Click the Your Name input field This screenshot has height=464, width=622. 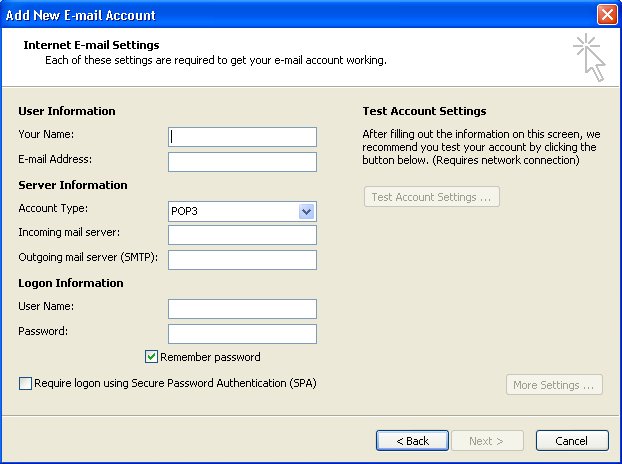pos(242,137)
